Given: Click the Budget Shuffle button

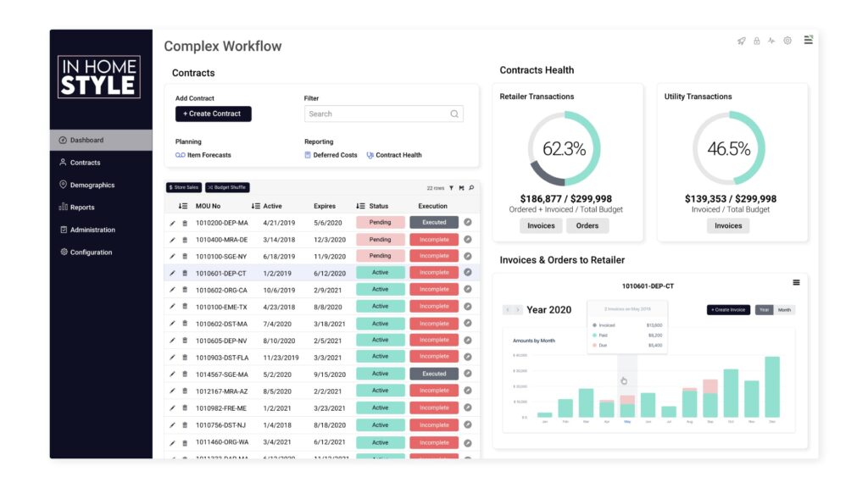Looking at the screenshot, I should pos(227,187).
